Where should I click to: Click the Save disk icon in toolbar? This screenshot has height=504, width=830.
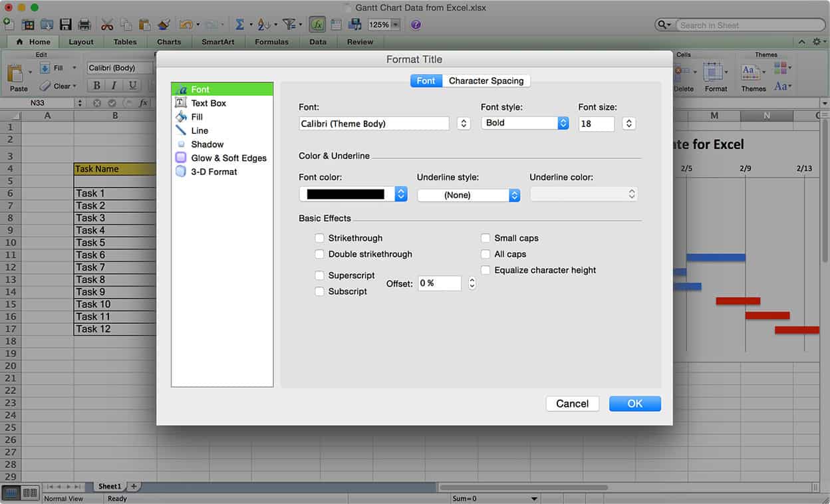[x=65, y=25]
